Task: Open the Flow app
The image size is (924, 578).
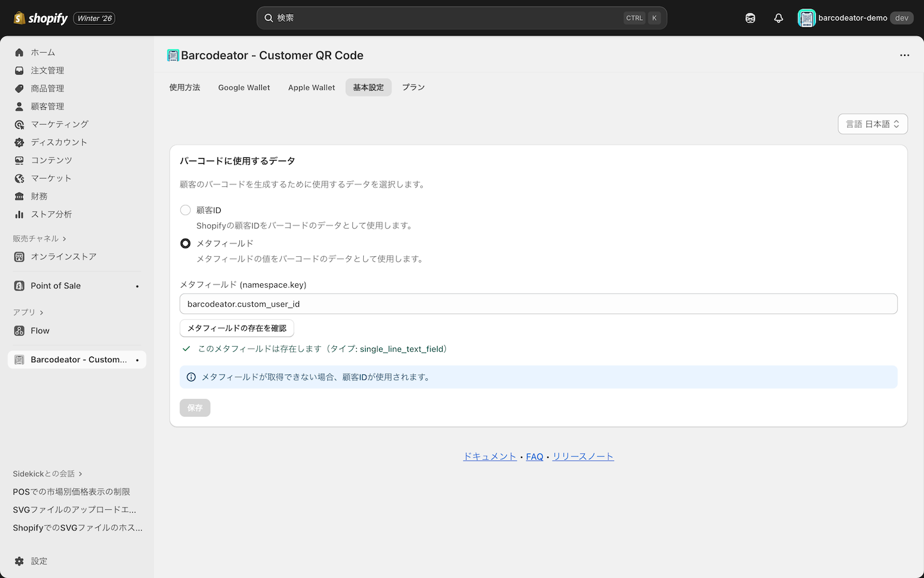Action: [x=40, y=330]
